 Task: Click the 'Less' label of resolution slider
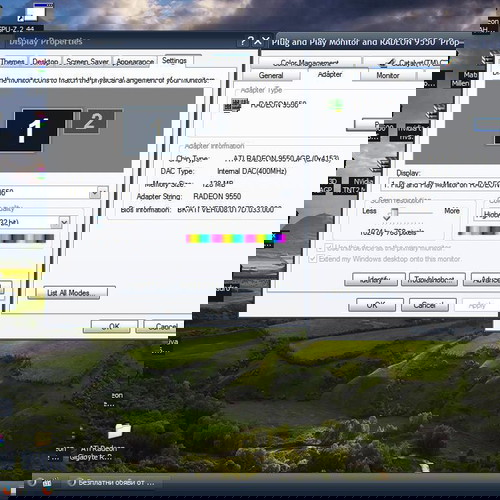(369, 211)
